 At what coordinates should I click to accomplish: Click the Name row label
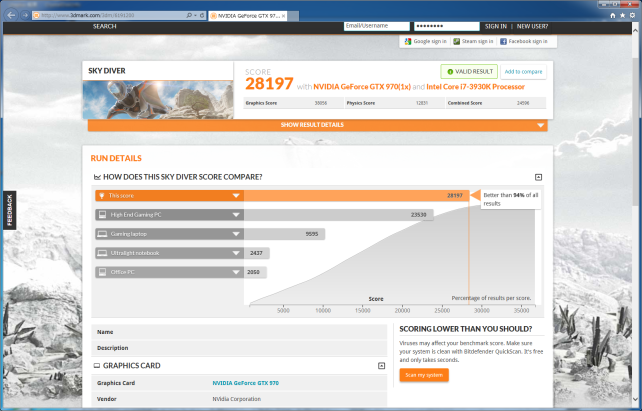[x=105, y=332]
